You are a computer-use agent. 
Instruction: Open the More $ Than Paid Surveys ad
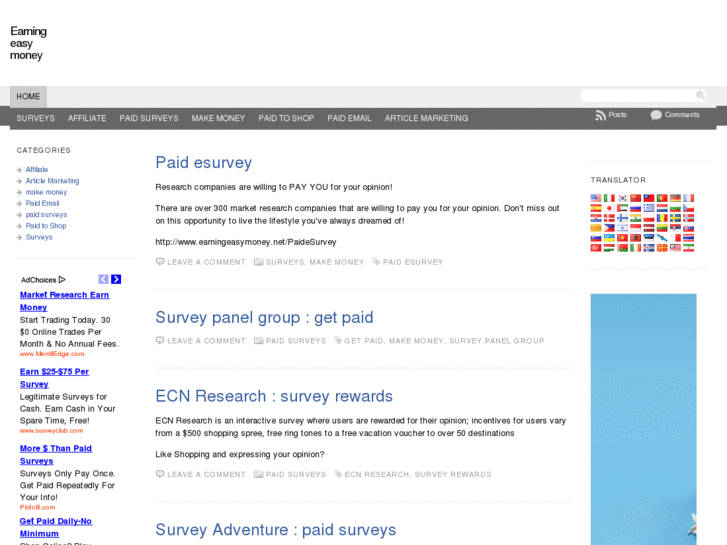click(x=56, y=455)
